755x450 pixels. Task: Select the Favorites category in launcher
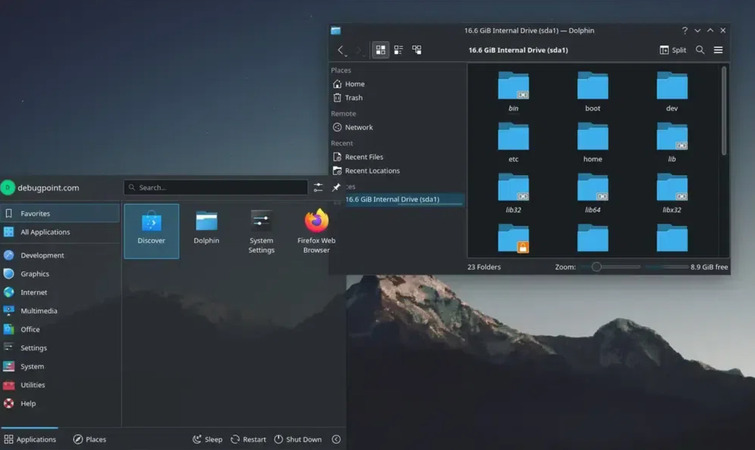tap(60, 213)
